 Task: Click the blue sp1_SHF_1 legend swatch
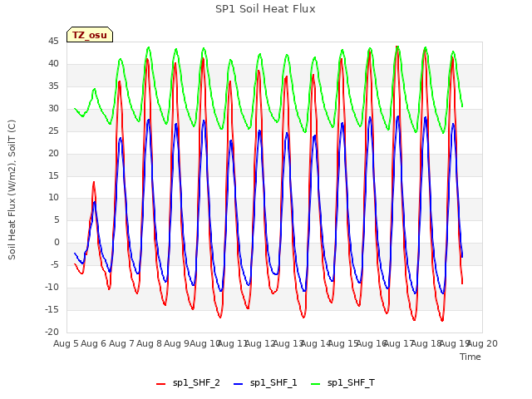(239, 384)
